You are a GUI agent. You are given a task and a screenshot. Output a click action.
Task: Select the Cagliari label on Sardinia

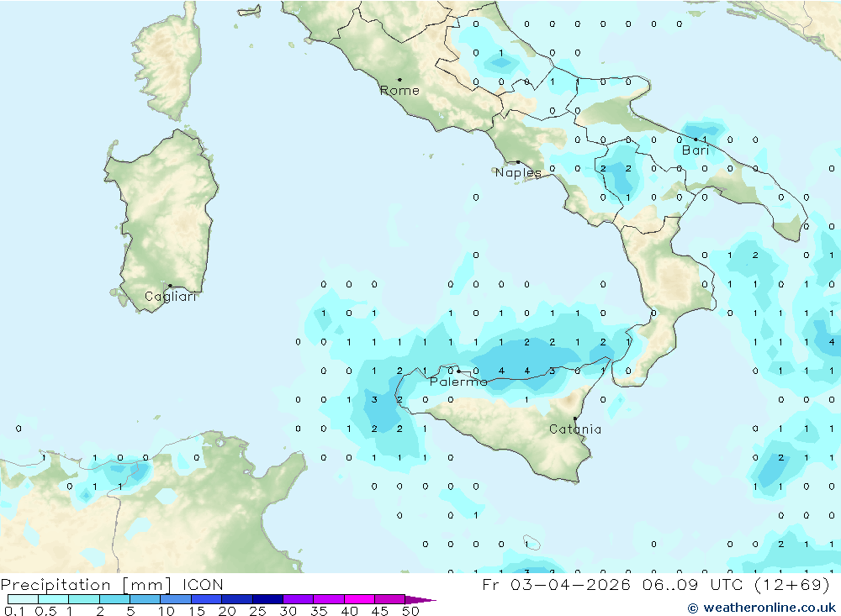(x=171, y=297)
